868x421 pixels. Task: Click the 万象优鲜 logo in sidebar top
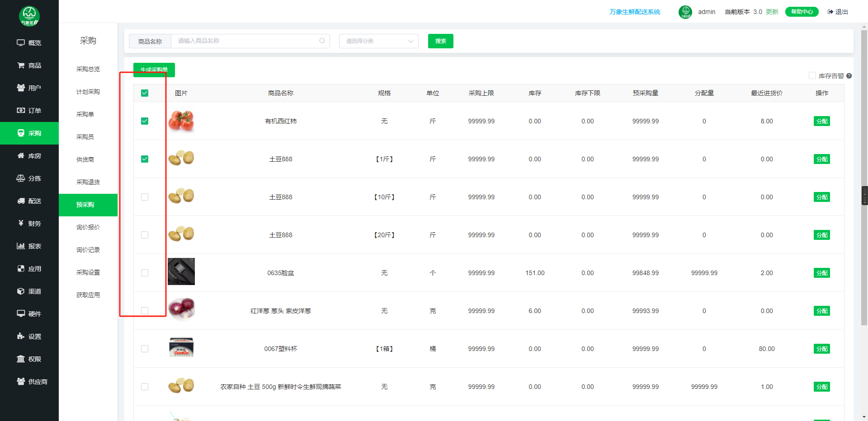29,16
